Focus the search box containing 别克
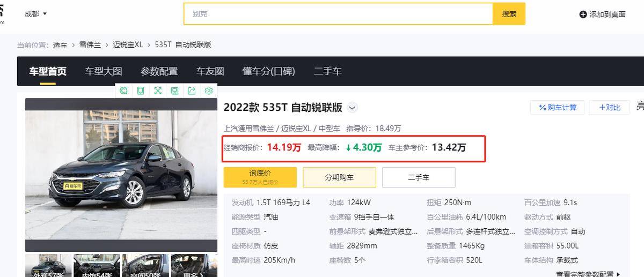 pos(338,14)
